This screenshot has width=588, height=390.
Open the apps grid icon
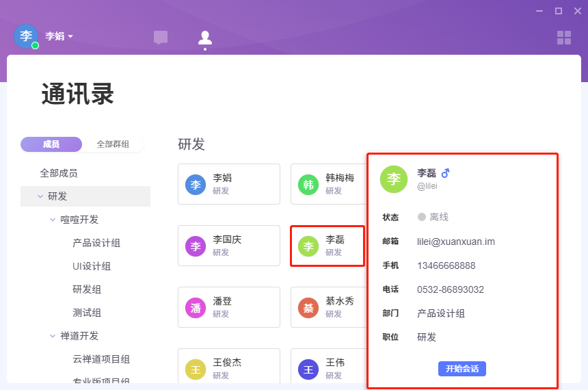click(x=564, y=38)
